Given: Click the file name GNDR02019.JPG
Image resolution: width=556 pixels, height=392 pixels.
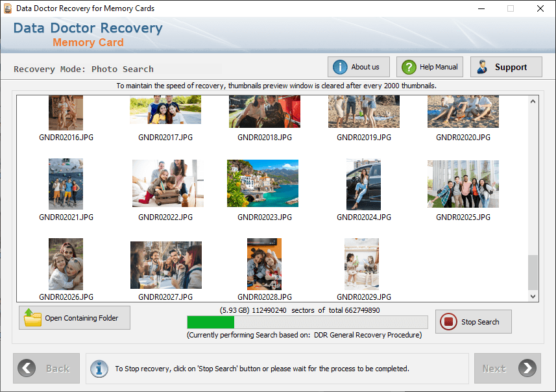Looking at the screenshot, I should [364, 138].
